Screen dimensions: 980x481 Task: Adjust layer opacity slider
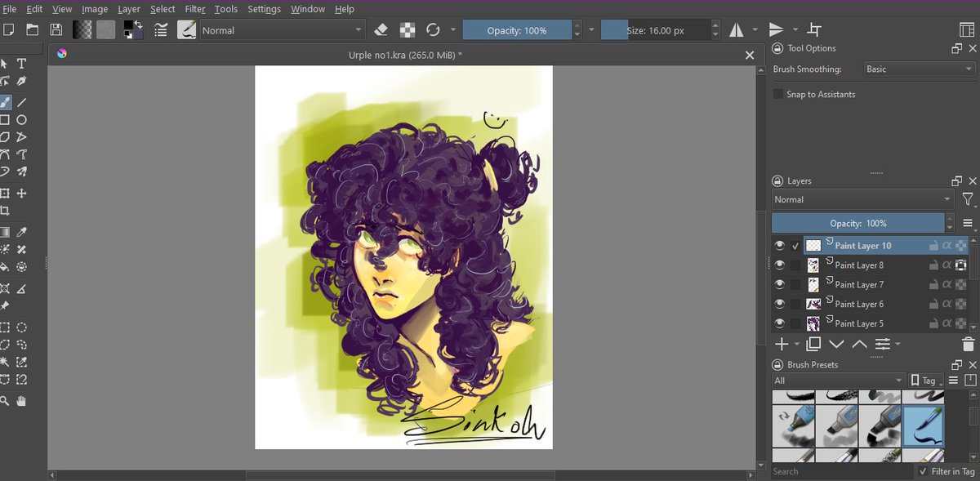(858, 223)
